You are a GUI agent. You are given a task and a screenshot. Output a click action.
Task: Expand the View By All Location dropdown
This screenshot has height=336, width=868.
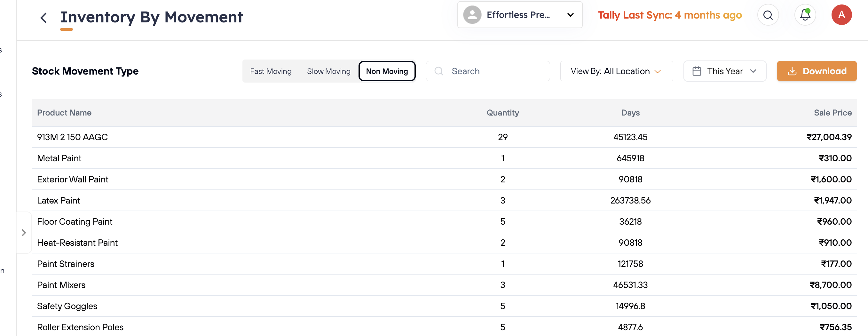click(x=616, y=71)
